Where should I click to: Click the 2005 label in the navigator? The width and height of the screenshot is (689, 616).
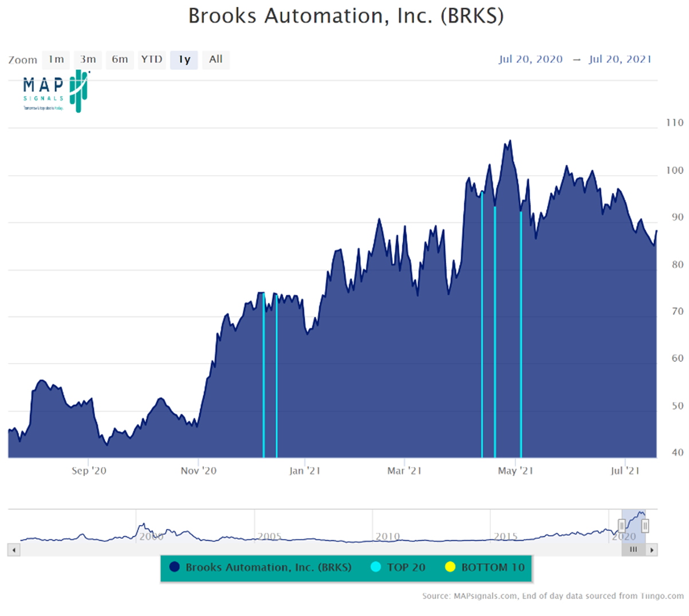click(x=269, y=536)
